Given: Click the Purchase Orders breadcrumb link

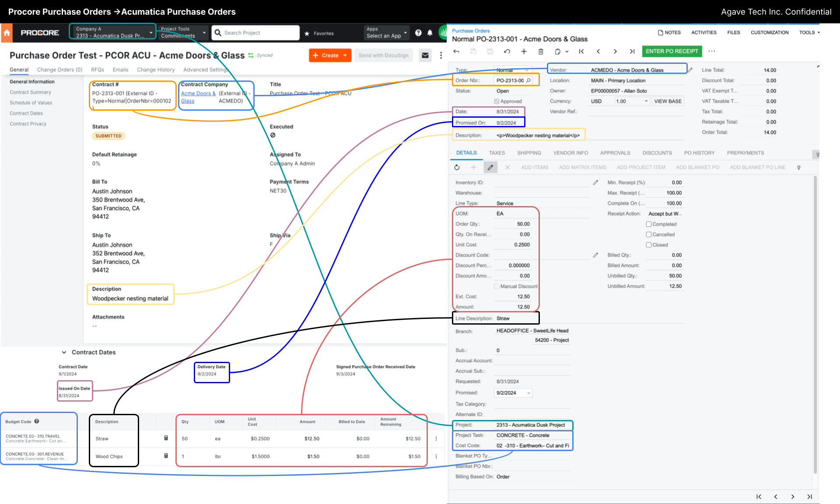Looking at the screenshot, I should [x=471, y=31].
